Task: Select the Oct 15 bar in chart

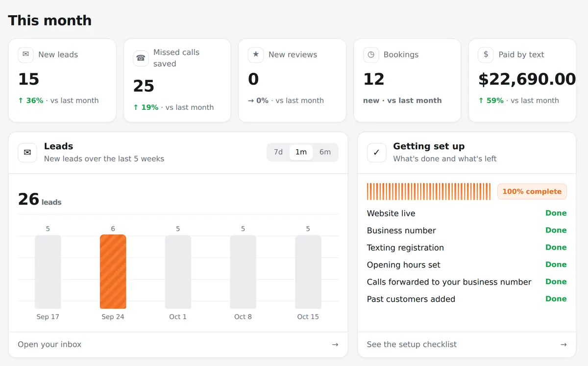Action: coord(308,272)
